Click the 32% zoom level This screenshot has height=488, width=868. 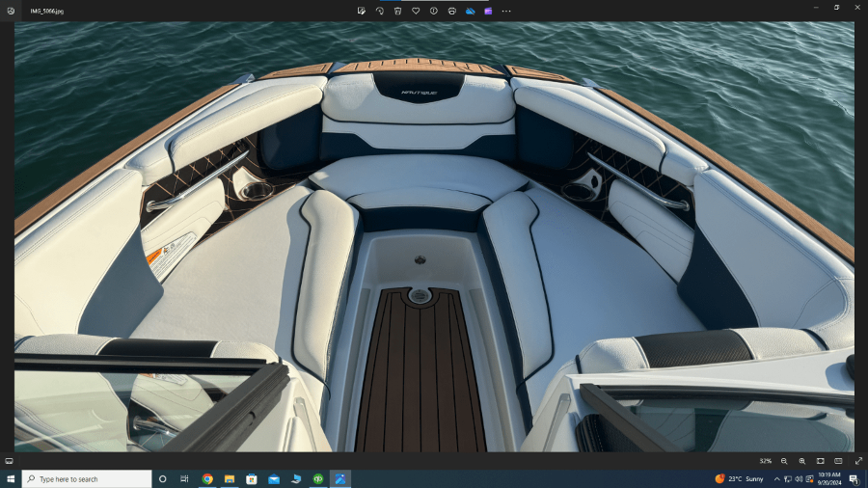(766, 461)
